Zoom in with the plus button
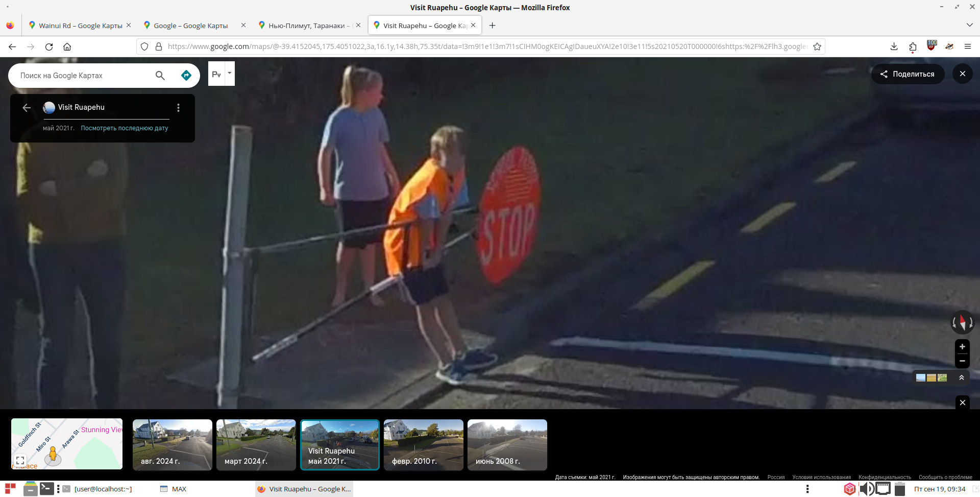The width and height of the screenshot is (980, 497). 962,346
